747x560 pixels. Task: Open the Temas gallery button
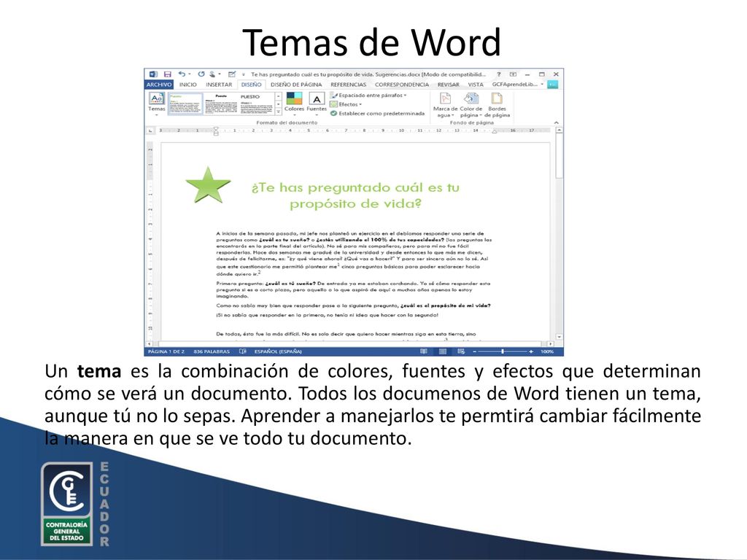pyautogui.click(x=156, y=104)
